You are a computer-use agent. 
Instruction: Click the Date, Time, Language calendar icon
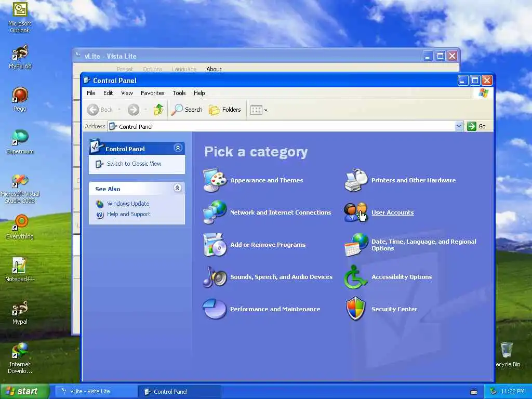(x=356, y=244)
